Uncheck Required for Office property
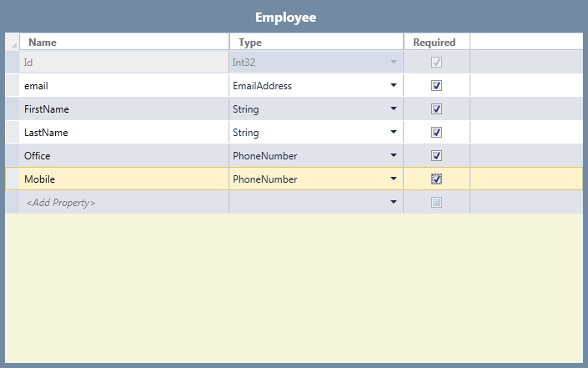This screenshot has width=588, height=368. pos(436,155)
